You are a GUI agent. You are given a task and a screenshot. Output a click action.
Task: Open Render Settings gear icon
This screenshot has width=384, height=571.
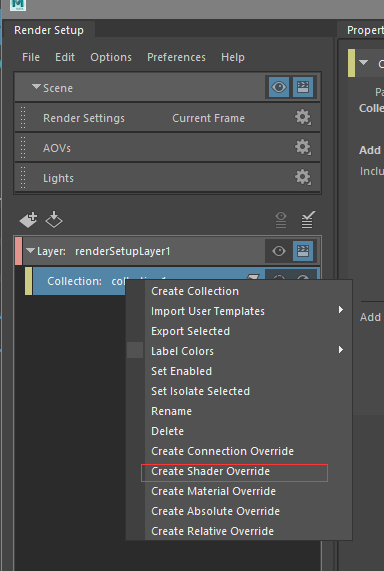click(x=303, y=117)
